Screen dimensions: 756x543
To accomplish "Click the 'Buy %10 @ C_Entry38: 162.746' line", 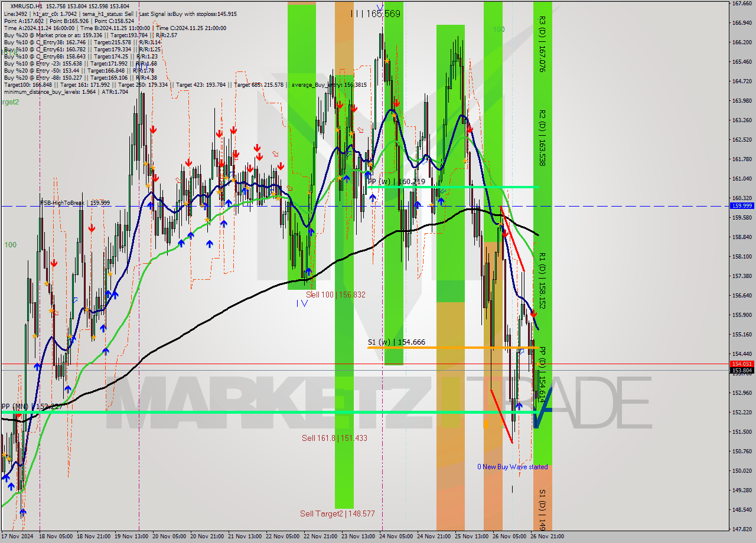I will tap(83, 42).
